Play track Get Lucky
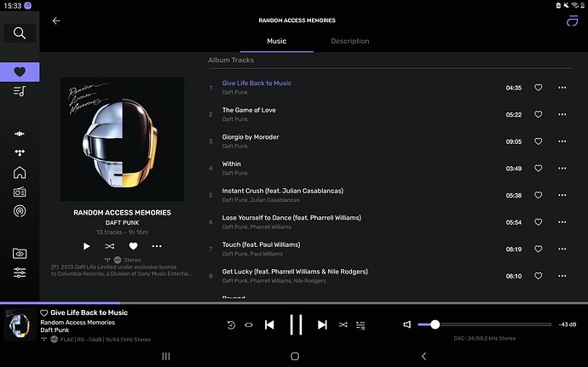The height and width of the screenshot is (367, 588). pyautogui.click(x=295, y=272)
